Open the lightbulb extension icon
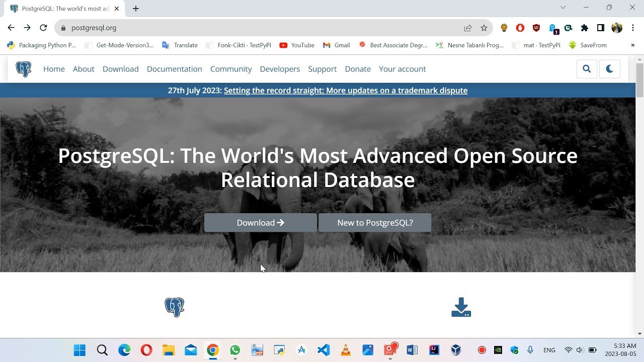 (504, 28)
